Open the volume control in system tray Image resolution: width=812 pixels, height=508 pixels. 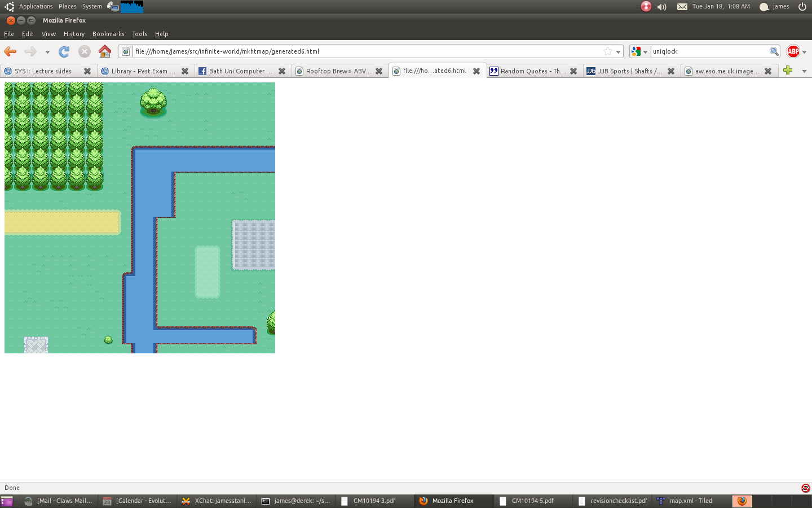(662, 7)
